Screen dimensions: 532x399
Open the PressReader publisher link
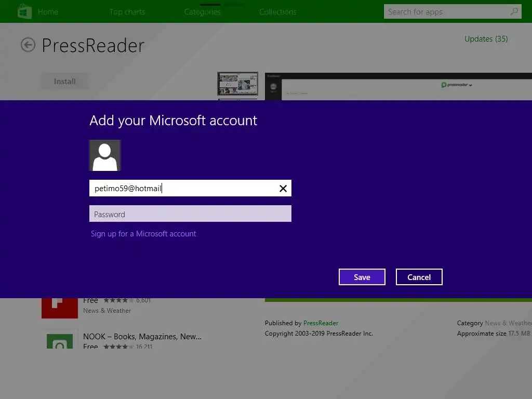(321, 323)
